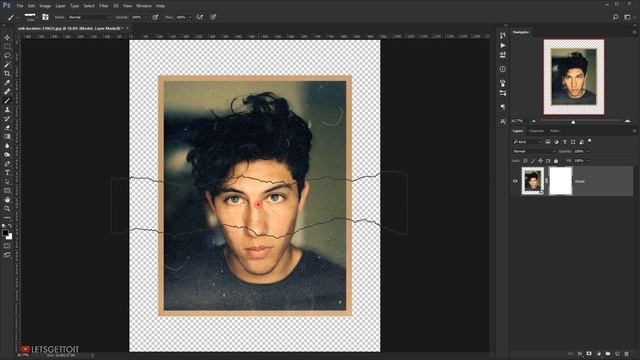The width and height of the screenshot is (640, 360).
Task: Select the History Brush tool
Action: (7, 118)
